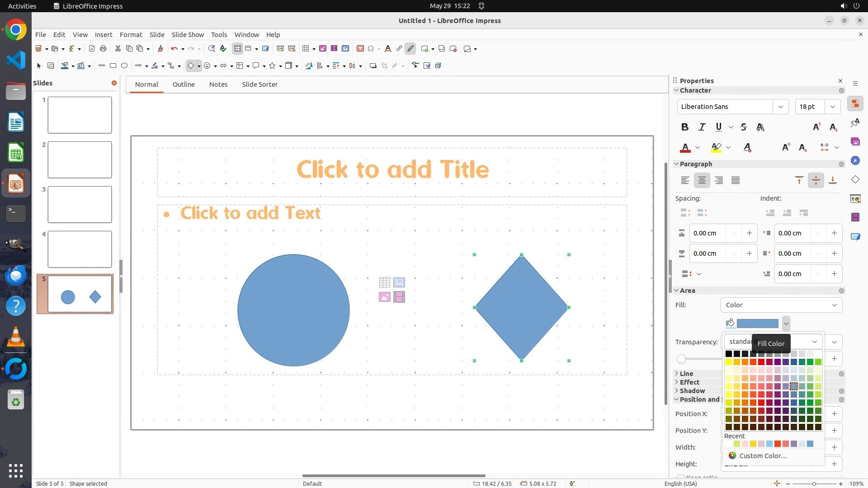This screenshot has height=488, width=868.
Task: Open the Gallery sidebar deck icon
Action: coord(855,142)
